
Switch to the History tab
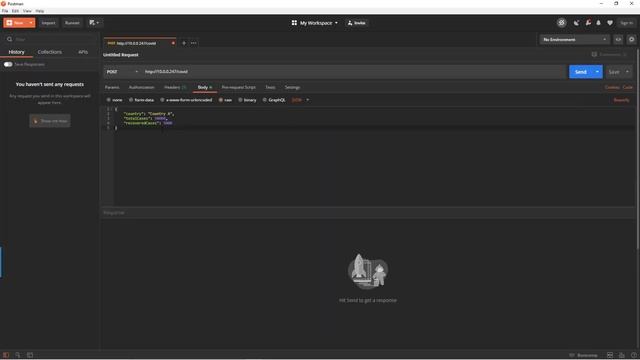tap(16, 52)
